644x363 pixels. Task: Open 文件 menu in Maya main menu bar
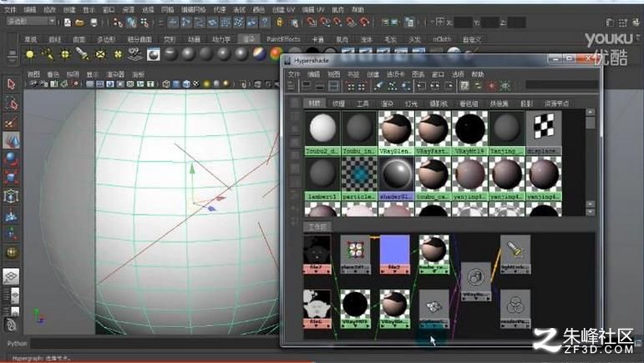point(10,9)
